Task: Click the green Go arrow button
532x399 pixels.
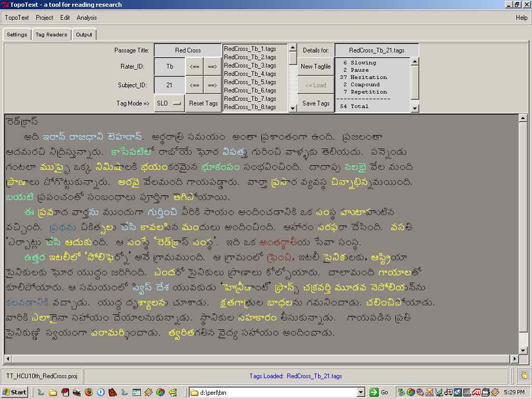Action: coord(374,393)
